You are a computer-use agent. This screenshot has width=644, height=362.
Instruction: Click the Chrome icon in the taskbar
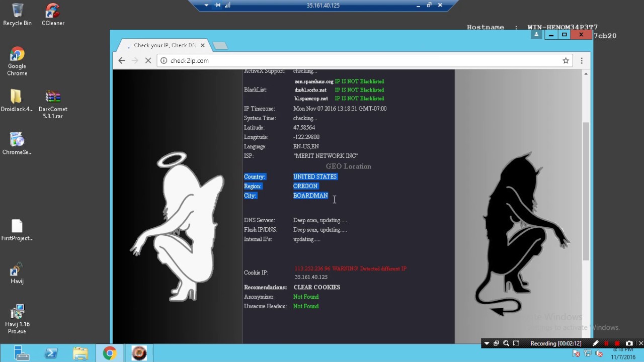pyautogui.click(x=109, y=353)
